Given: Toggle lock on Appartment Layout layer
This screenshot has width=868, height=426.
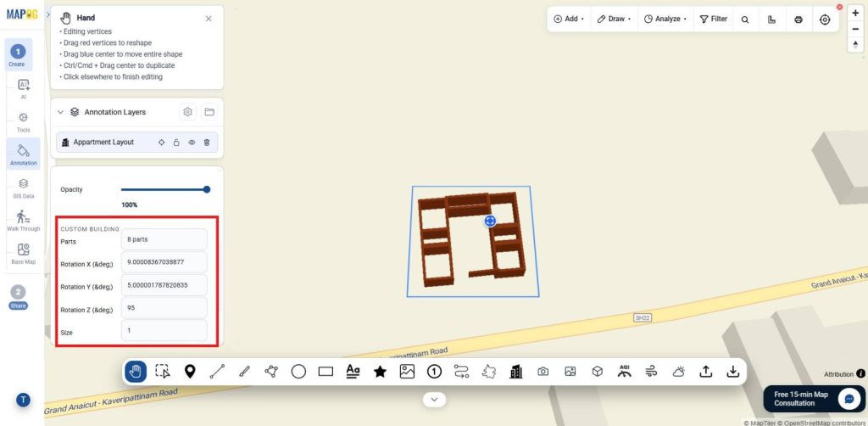Looking at the screenshot, I should click(x=176, y=143).
